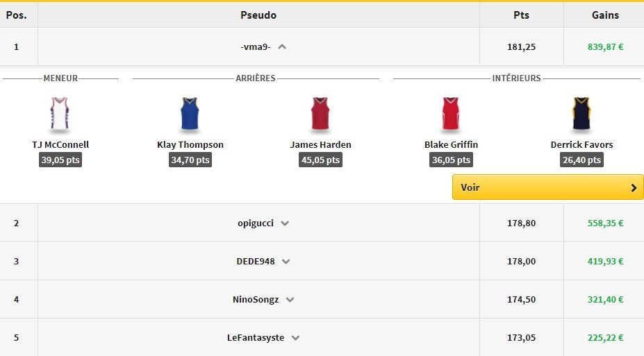644x356 pixels.
Task: Sort by the Pts column header
Action: pos(521,15)
